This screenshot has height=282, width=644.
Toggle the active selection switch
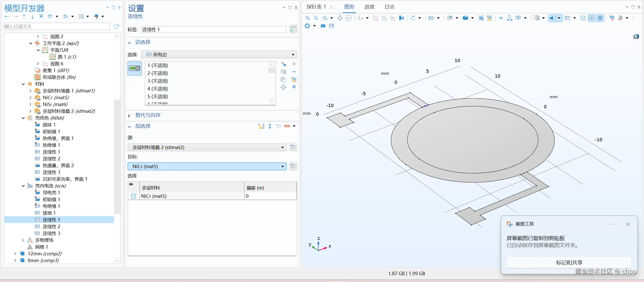click(x=135, y=68)
